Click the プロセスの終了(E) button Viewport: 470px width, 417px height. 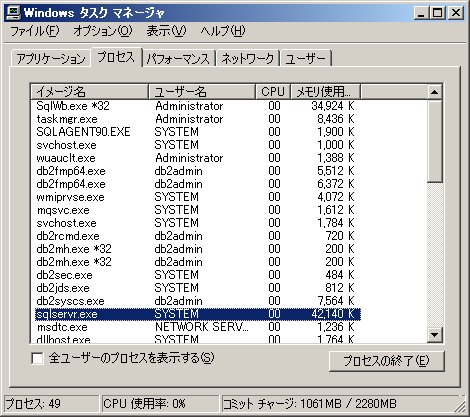pos(386,361)
